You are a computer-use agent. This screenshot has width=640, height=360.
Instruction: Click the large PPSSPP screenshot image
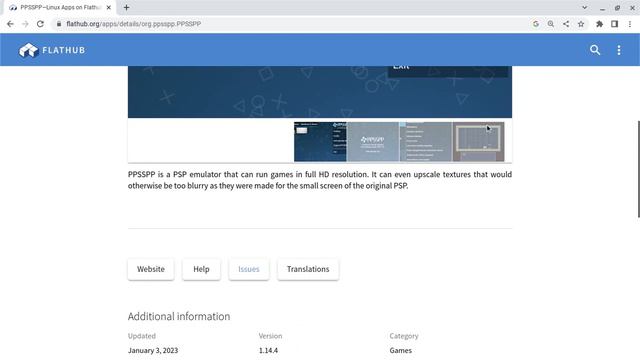tap(320, 92)
